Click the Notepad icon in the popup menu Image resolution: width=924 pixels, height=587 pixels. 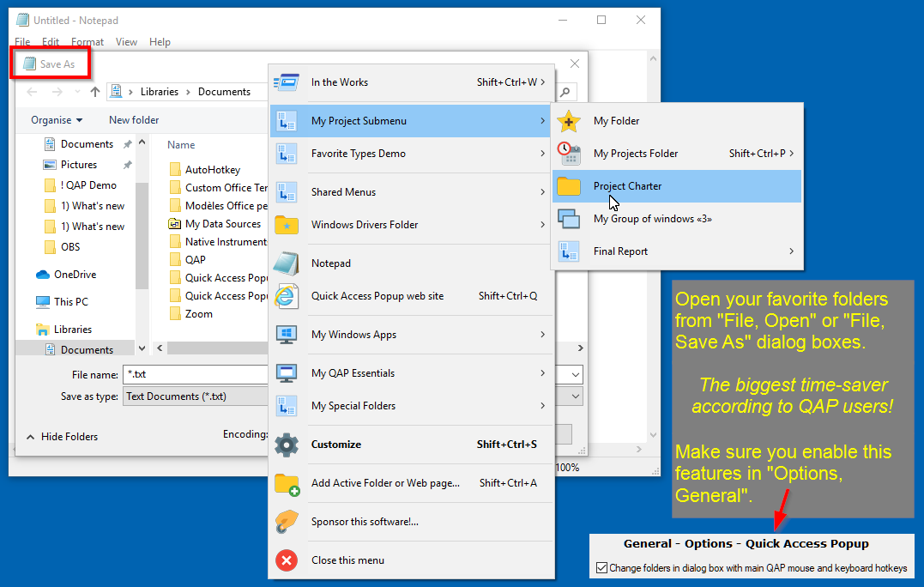click(x=287, y=263)
